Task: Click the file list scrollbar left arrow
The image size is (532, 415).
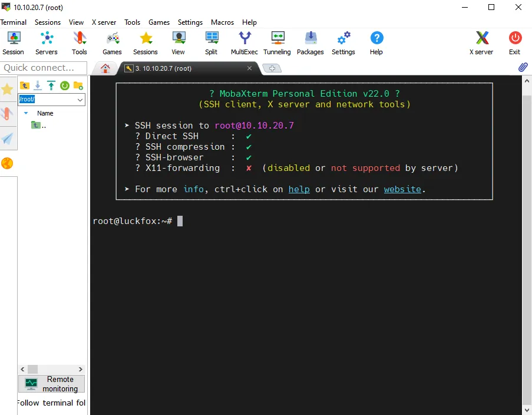Action: (22, 369)
